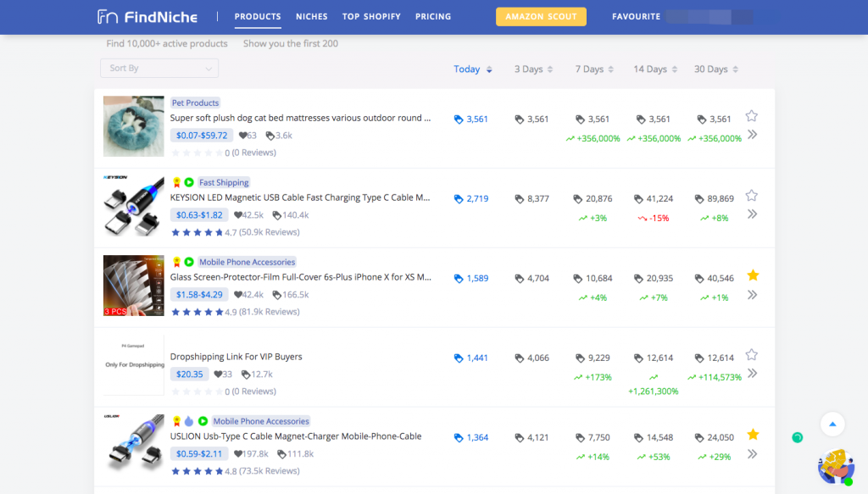Open Glass Screen-Protector-Film product title

301,277
